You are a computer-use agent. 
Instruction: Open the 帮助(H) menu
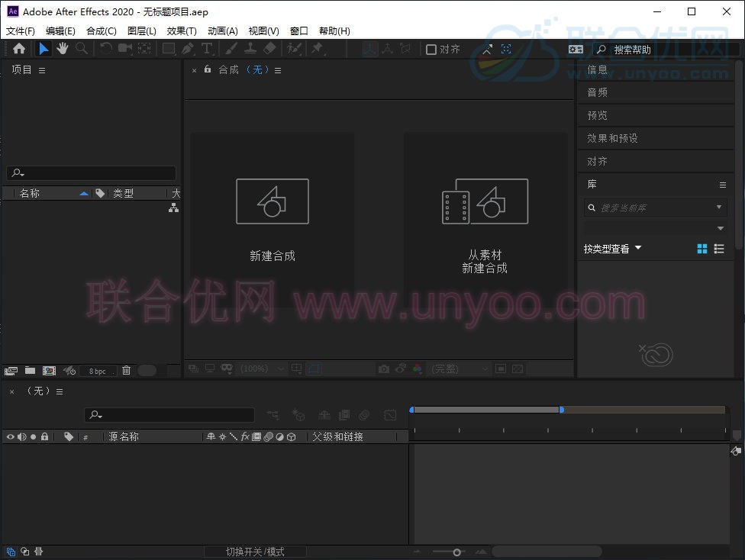point(334,31)
